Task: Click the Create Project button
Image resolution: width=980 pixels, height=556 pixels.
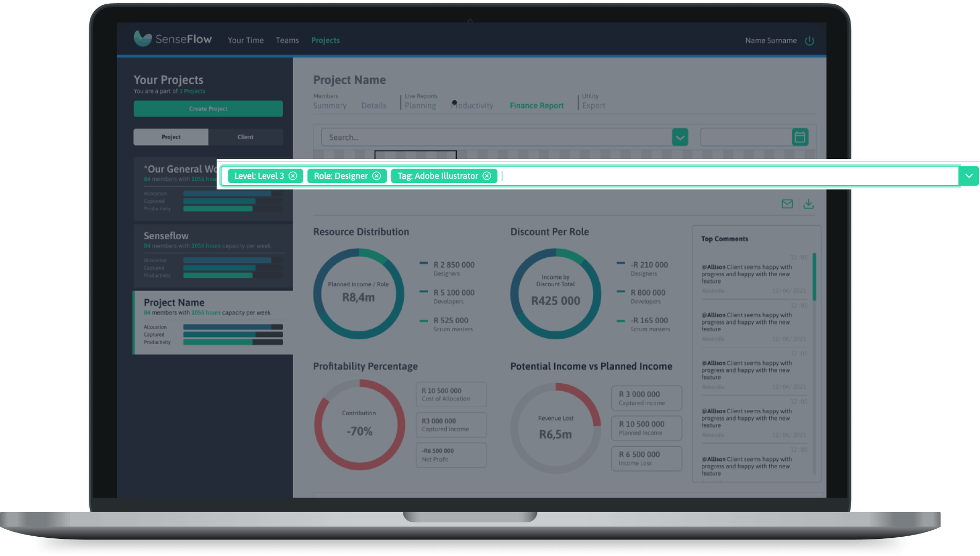Action: (208, 109)
